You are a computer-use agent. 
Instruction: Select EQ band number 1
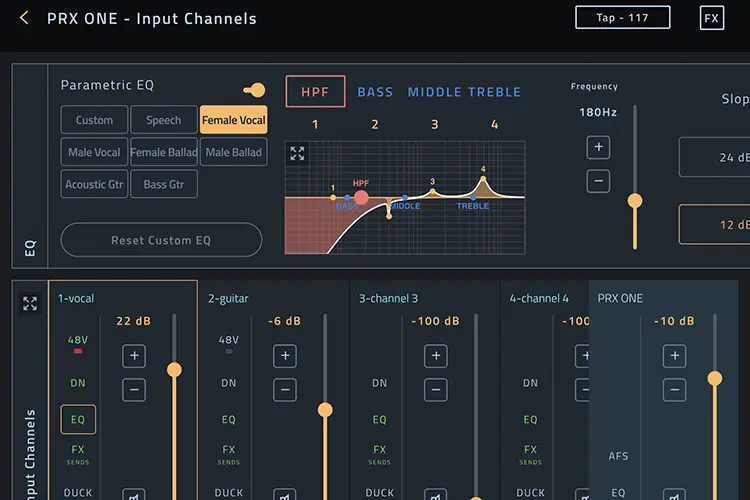click(315, 124)
